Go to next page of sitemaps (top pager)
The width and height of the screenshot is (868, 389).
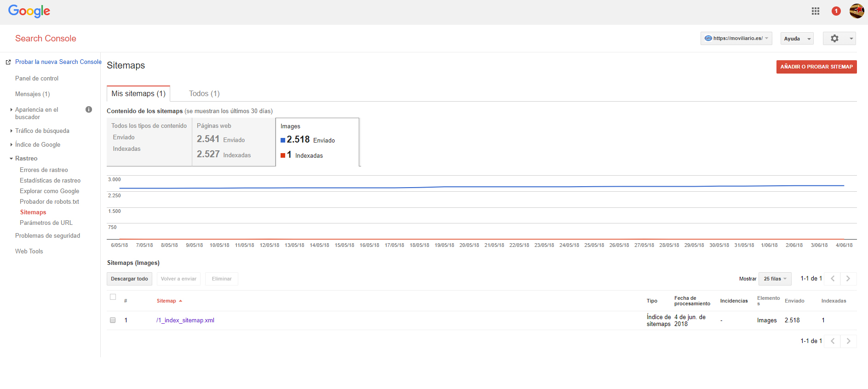(848, 279)
